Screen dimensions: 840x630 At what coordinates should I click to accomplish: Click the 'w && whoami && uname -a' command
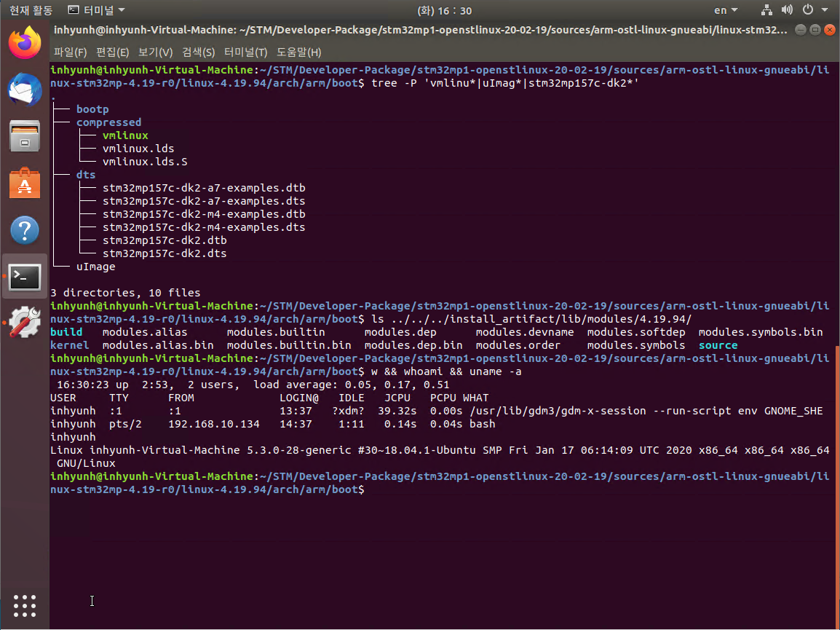point(446,371)
